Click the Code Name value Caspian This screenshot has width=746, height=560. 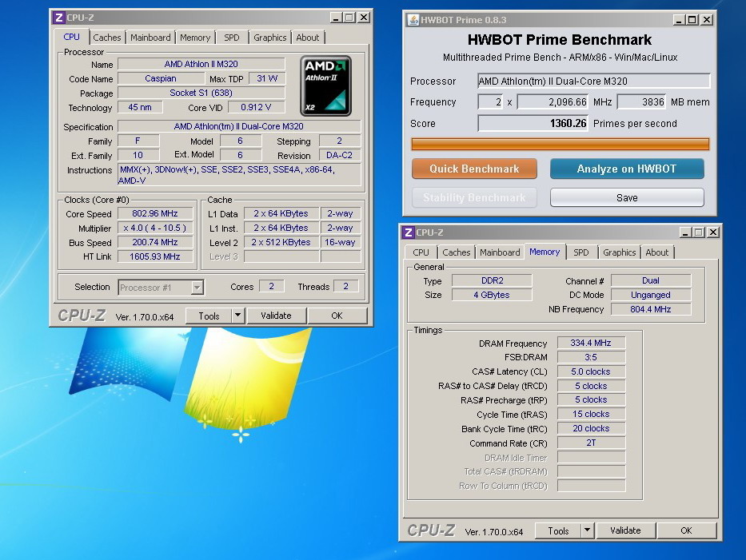[161, 78]
